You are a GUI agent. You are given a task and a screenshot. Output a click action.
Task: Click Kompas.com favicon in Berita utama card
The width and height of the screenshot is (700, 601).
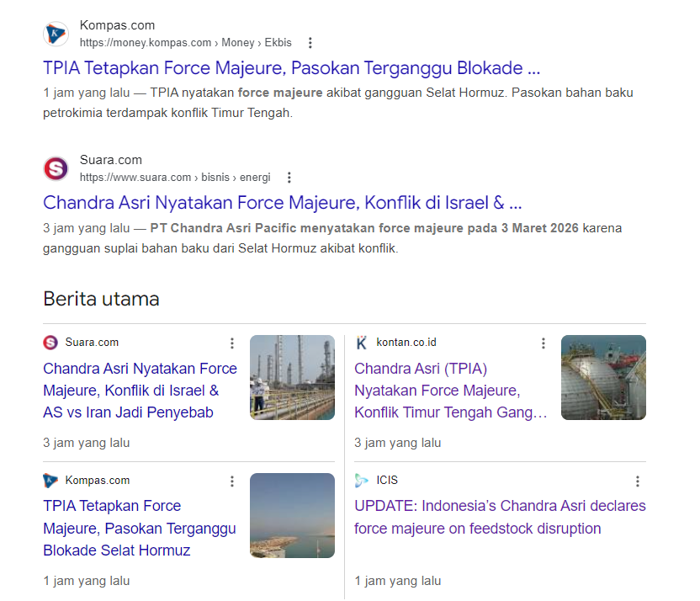(50, 481)
